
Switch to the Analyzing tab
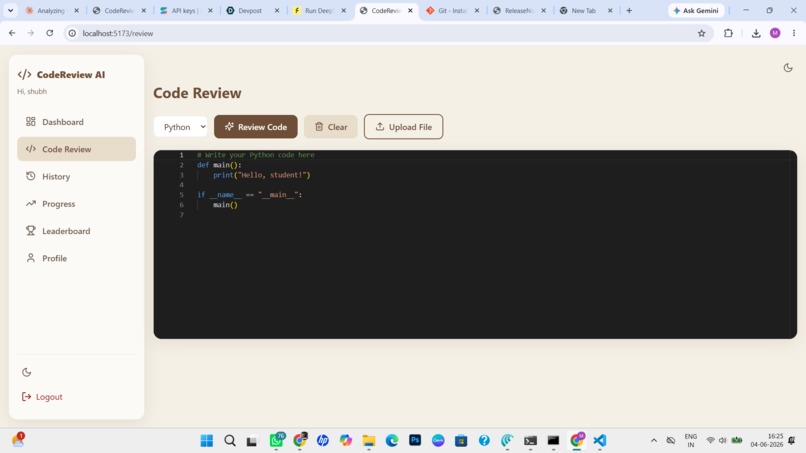[51, 10]
